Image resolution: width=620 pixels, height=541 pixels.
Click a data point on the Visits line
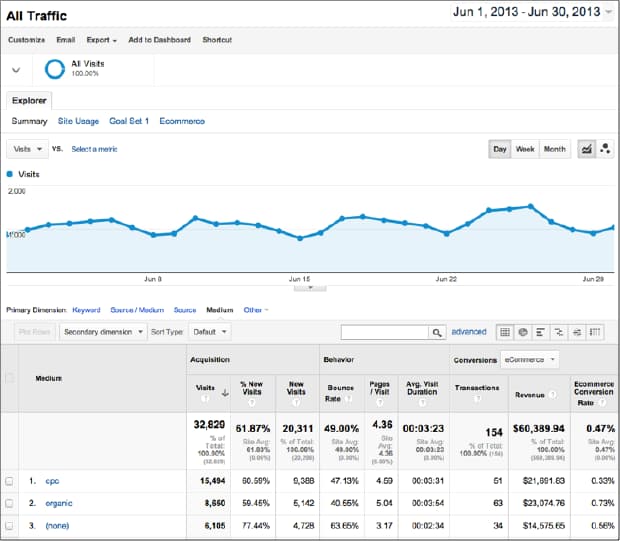tap(195, 217)
